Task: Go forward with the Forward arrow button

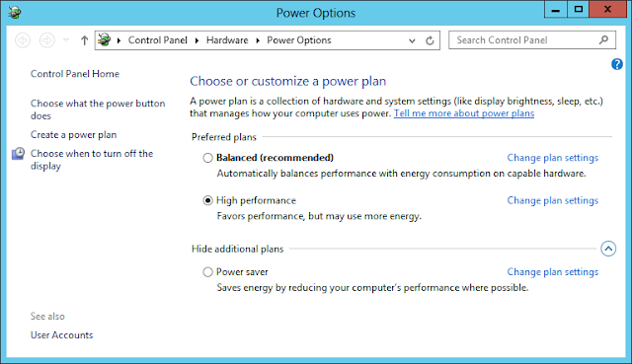Action: 46,40
